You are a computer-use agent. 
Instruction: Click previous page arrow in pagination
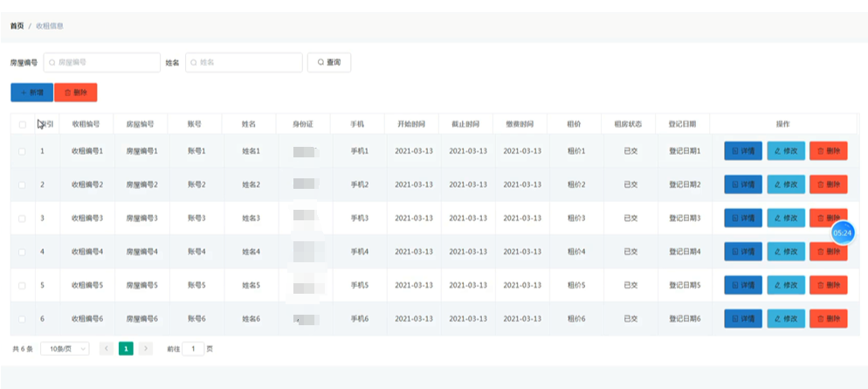tap(106, 349)
